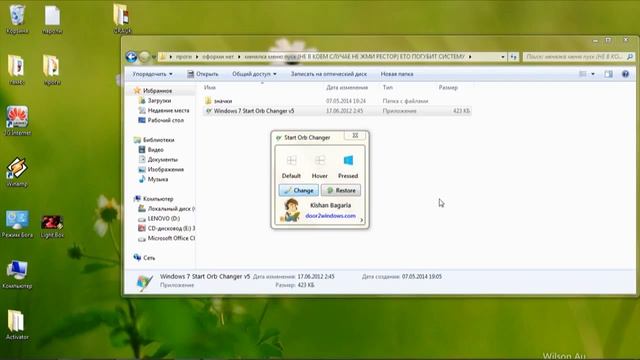
Task: Open the view options dropdown arrow
Action: [593, 74]
